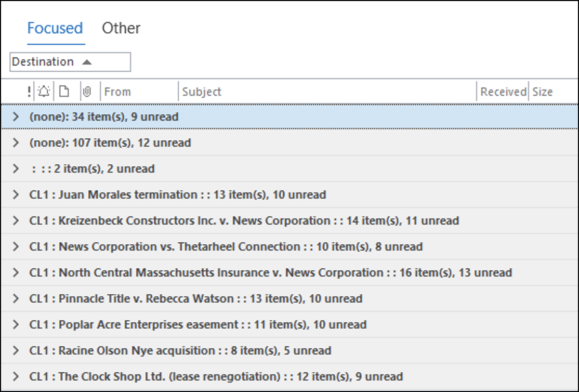579x392 pixels.
Task: Select the '(none): 107 item(s), 12 unread' row text
Action: pyautogui.click(x=110, y=142)
